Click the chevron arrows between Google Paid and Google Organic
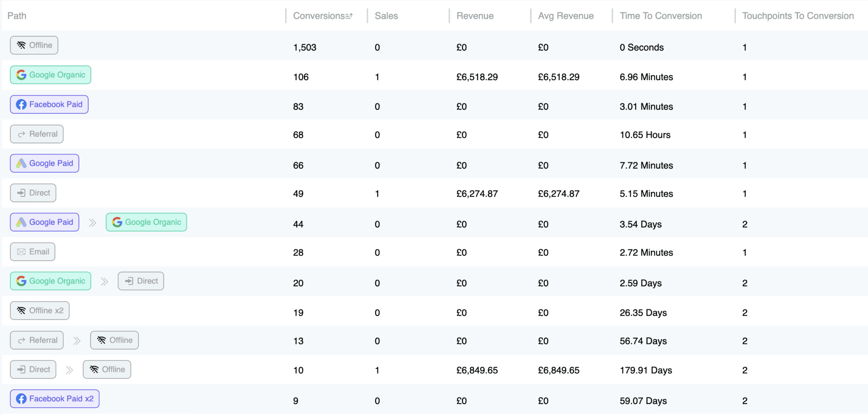Screen dimensions: 868x415 tap(92, 223)
